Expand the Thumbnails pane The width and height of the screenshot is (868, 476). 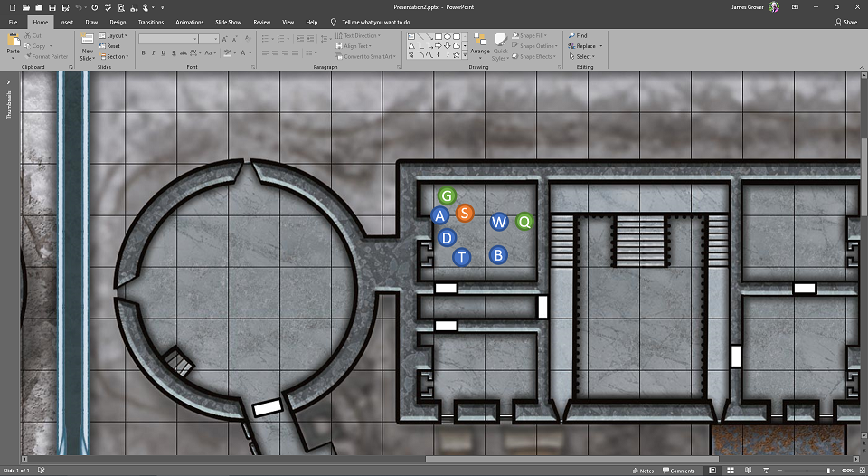pos(9,81)
